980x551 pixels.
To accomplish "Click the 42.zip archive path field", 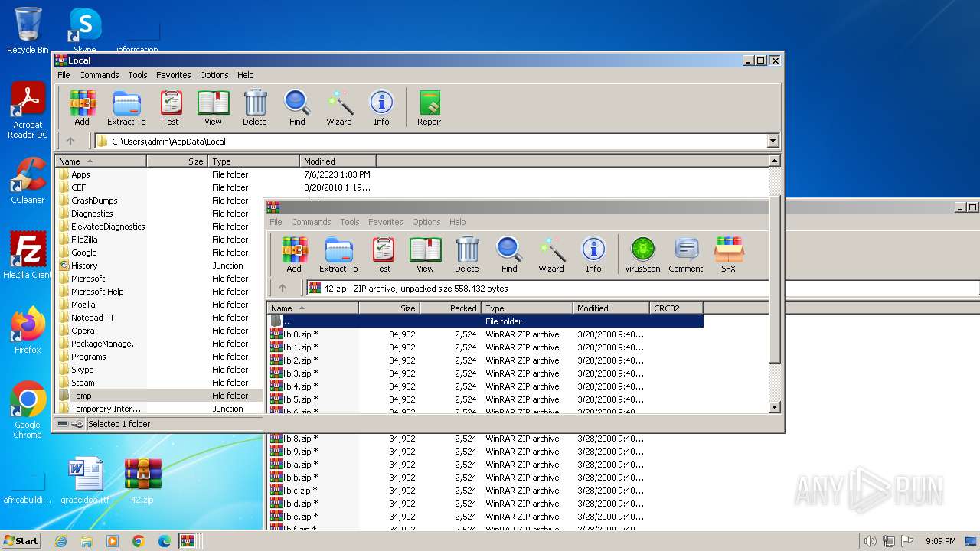I will point(537,289).
